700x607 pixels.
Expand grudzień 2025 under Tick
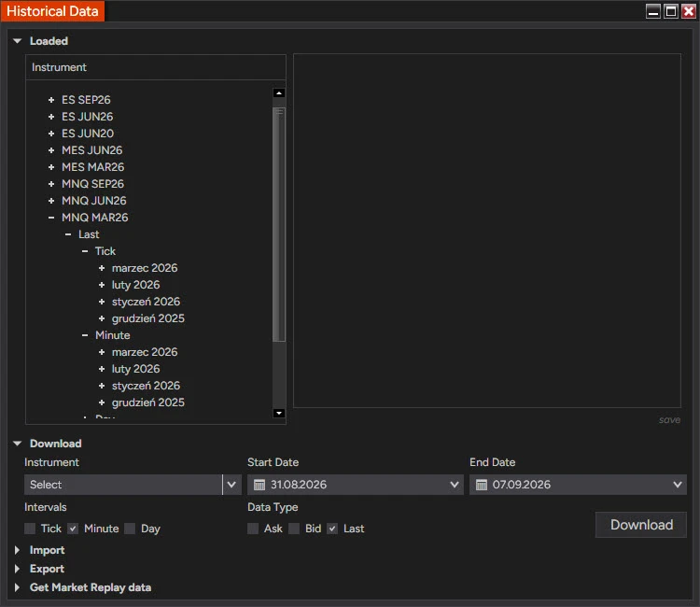[102, 318]
